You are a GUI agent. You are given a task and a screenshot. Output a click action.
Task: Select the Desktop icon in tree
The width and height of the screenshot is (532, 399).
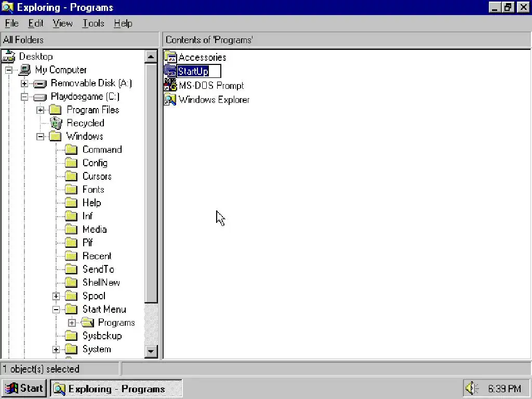point(9,56)
